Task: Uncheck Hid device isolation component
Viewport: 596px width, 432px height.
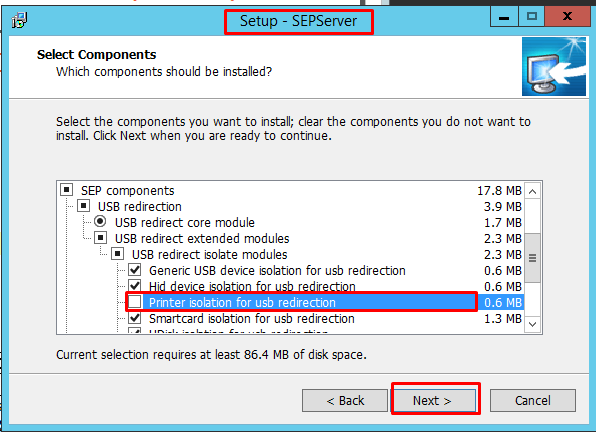Action: (x=135, y=286)
